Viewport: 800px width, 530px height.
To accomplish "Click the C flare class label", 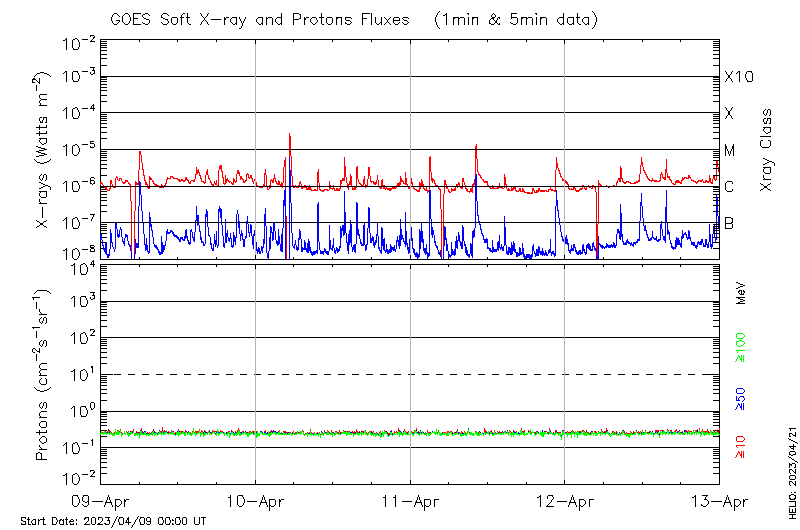I will tap(729, 187).
